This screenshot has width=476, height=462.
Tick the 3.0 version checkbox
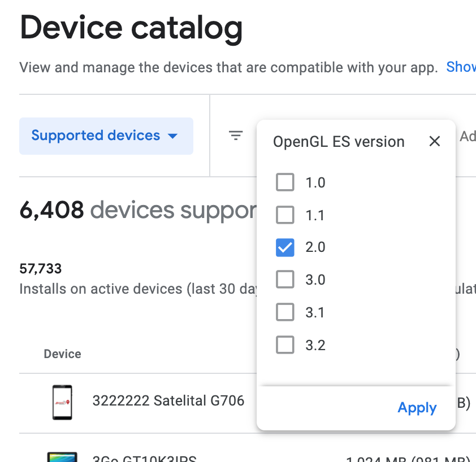[x=285, y=280]
